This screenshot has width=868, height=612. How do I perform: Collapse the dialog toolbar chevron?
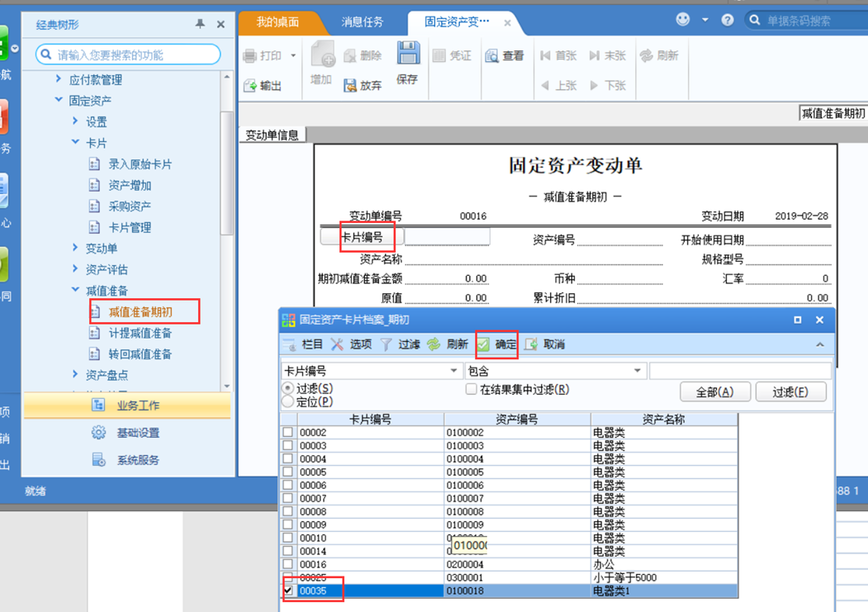[x=820, y=344]
